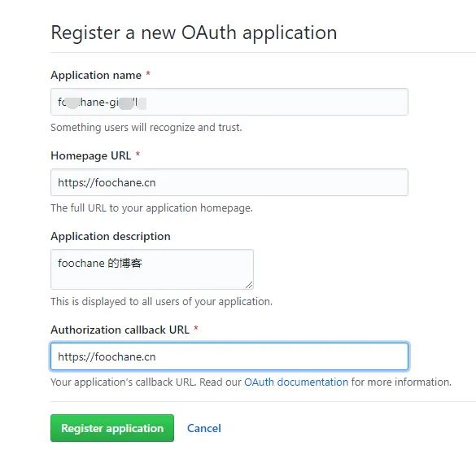Open the OAuth documentation link
Viewport: 476px width, 450px height.
[296, 382]
